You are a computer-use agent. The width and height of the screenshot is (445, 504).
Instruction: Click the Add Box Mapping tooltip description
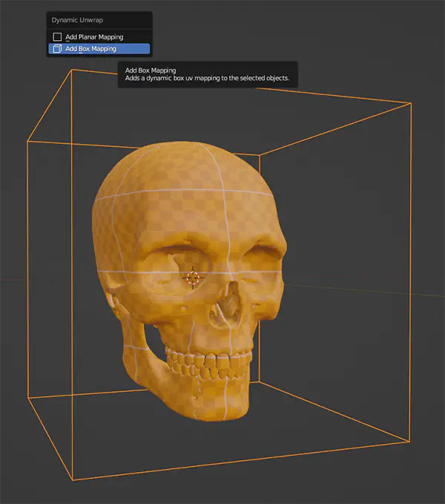207,78
